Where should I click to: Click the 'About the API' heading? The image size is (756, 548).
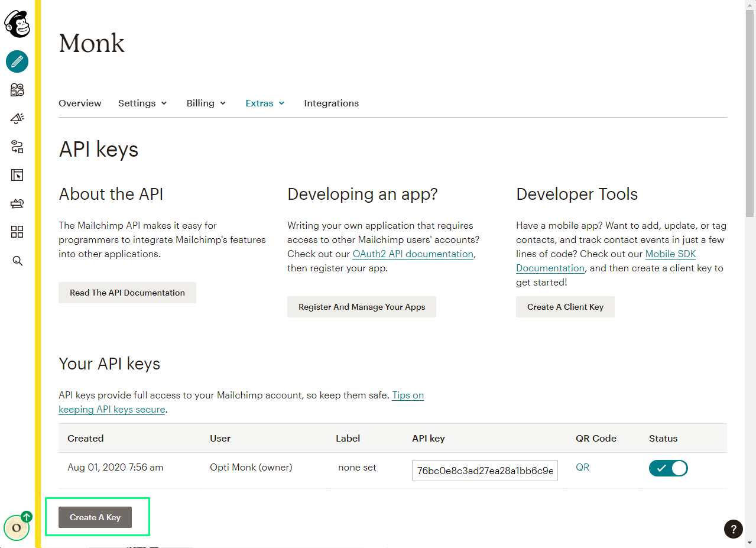[x=111, y=194]
